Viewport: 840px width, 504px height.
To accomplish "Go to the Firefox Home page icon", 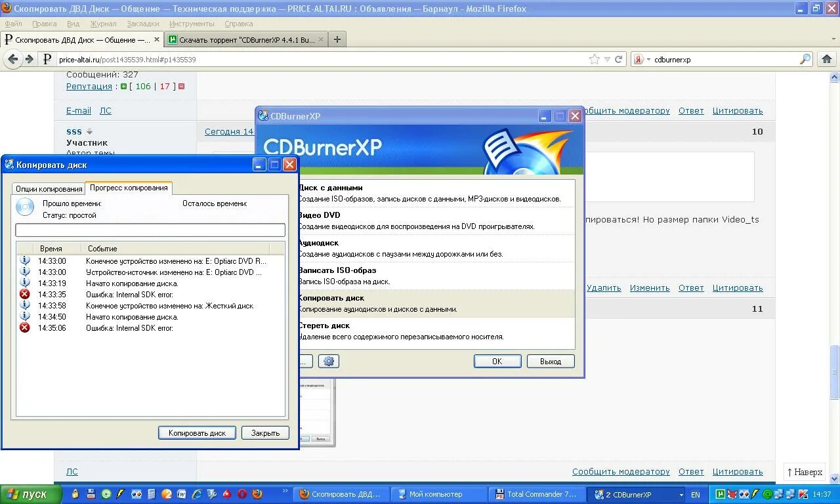I will (x=827, y=59).
